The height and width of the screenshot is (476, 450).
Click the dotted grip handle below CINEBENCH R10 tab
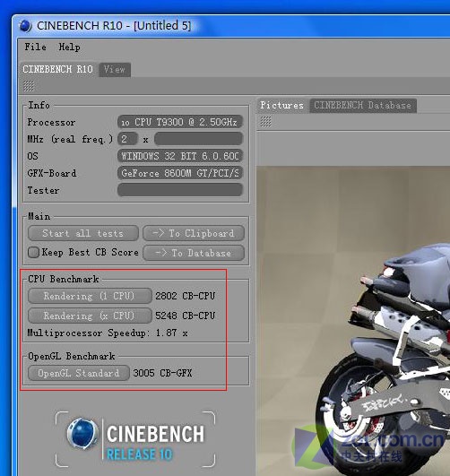coord(29,87)
